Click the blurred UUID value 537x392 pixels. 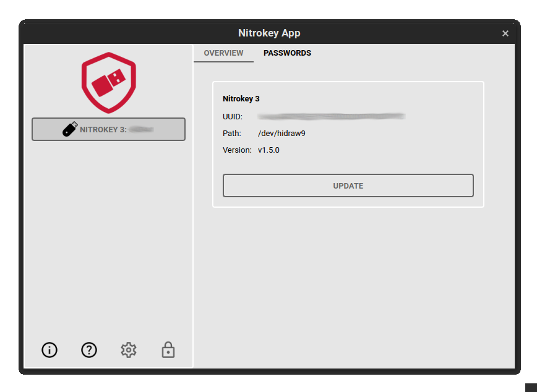point(332,117)
